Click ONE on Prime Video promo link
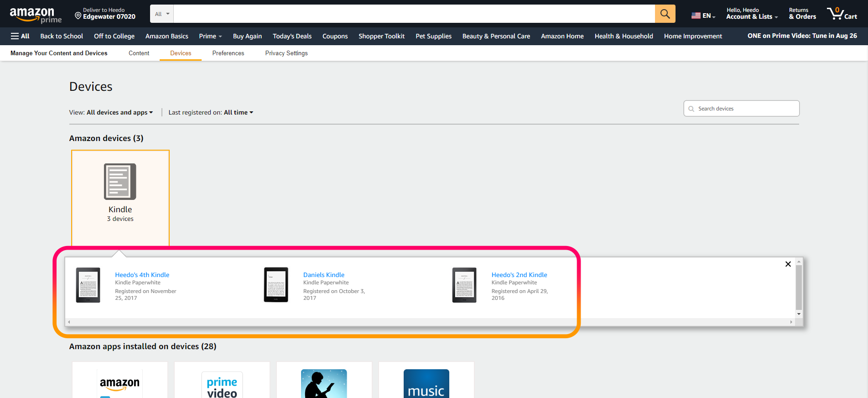This screenshot has height=398, width=868. [802, 36]
